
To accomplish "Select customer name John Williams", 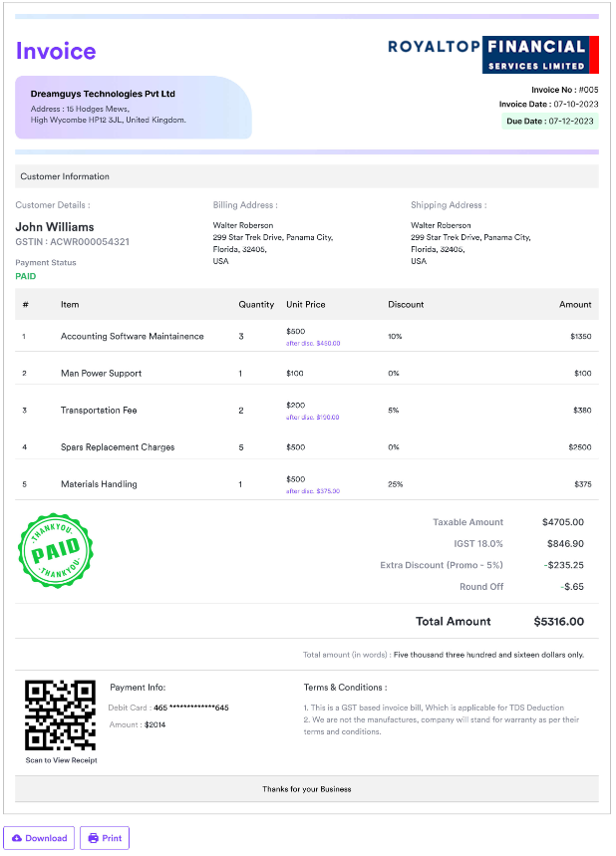I will click(x=55, y=226).
